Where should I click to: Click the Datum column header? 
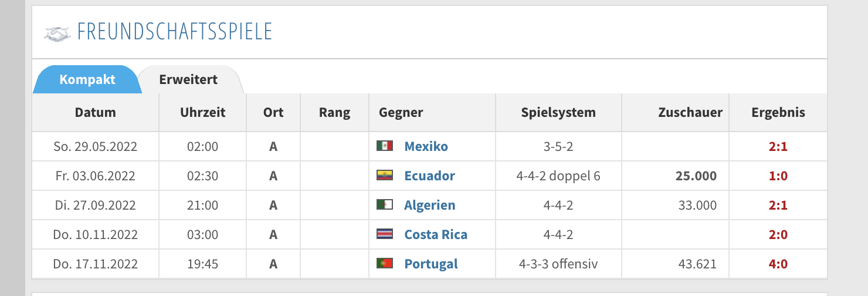pyautogui.click(x=96, y=112)
